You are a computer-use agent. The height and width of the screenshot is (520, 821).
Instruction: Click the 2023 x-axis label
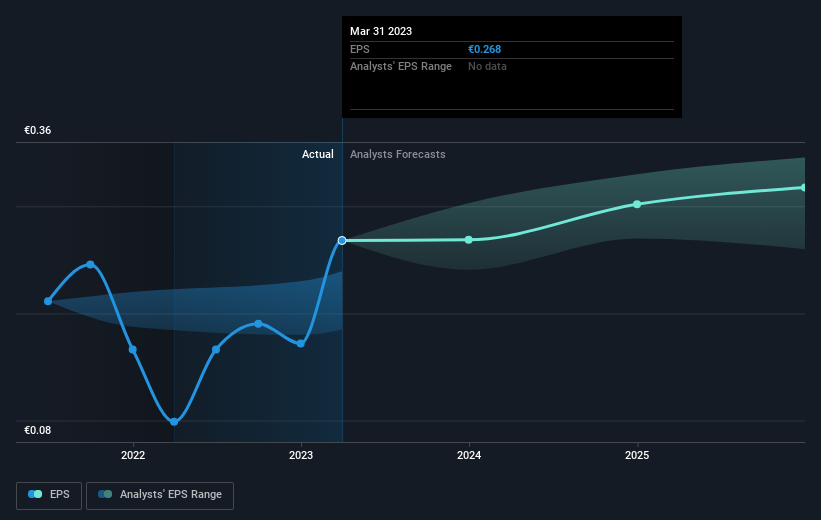(x=301, y=455)
